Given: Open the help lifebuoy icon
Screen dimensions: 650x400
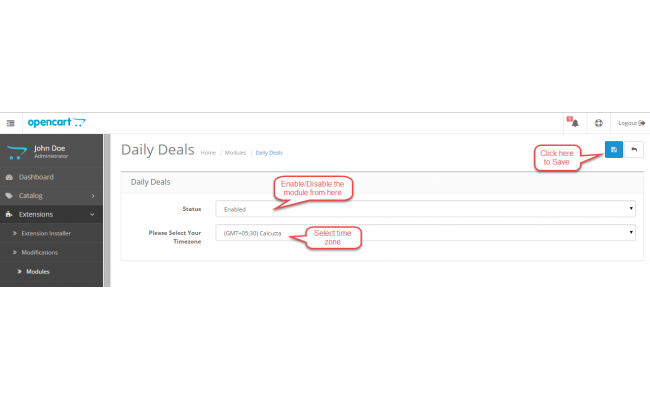Looking at the screenshot, I should pyautogui.click(x=598, y=123).
